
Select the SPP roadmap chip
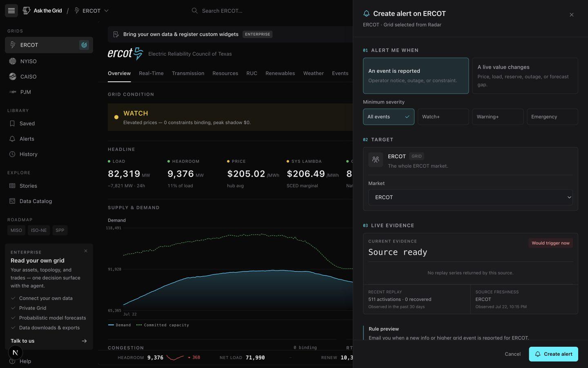click(60, 230)
